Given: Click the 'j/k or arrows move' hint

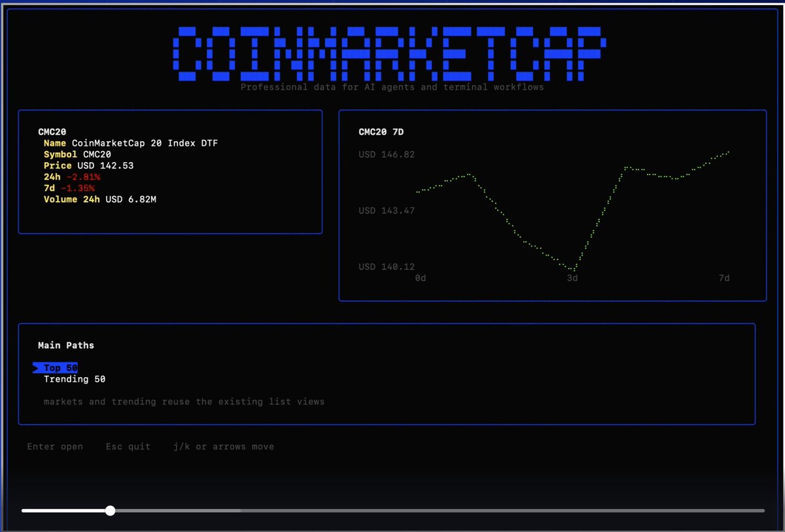Looking at the screenshot, I should pyautogui.click(x=223, y=447).
